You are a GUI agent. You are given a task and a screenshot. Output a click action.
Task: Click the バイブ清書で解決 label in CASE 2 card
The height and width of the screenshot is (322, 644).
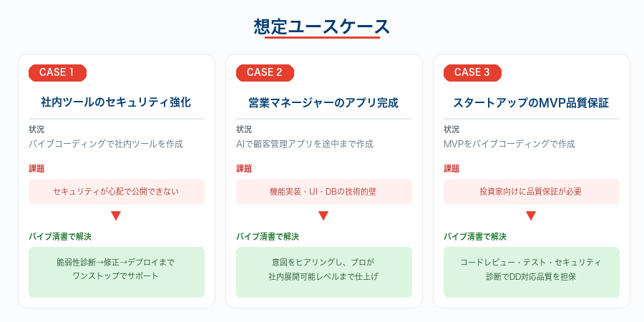[x=268, y=236]
